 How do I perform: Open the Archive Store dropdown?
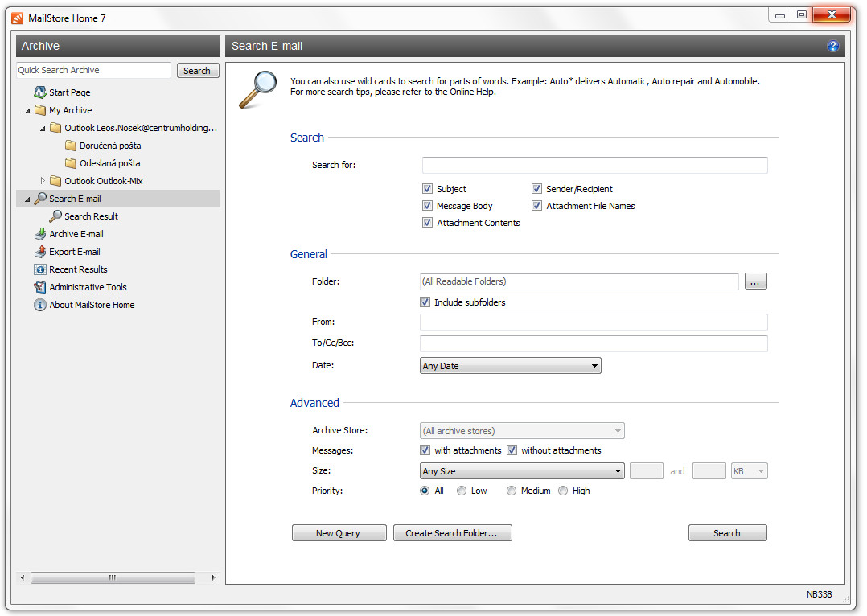(x=522, y=431)
